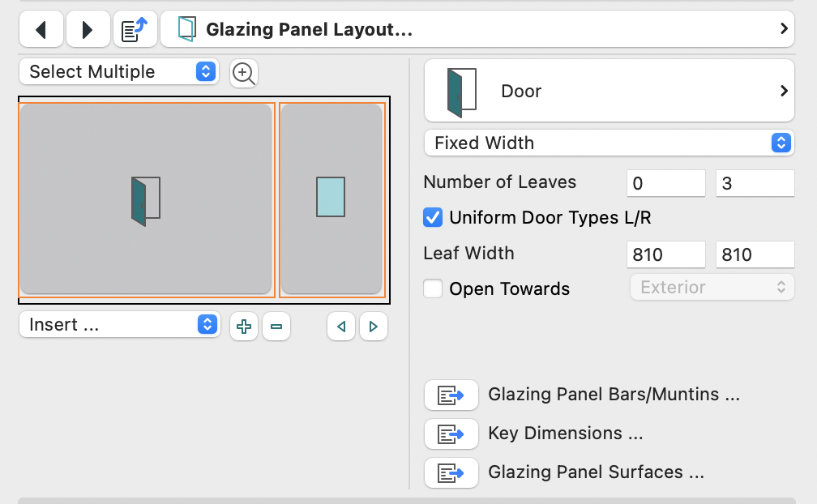Add a panel with the plus icon

click(x=243, y=327)
